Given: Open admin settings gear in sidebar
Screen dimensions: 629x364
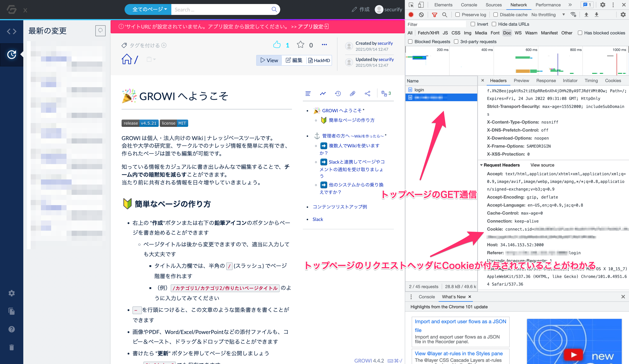Looking at the screenshot, I should pyautogui.click(x=11, y=293).
